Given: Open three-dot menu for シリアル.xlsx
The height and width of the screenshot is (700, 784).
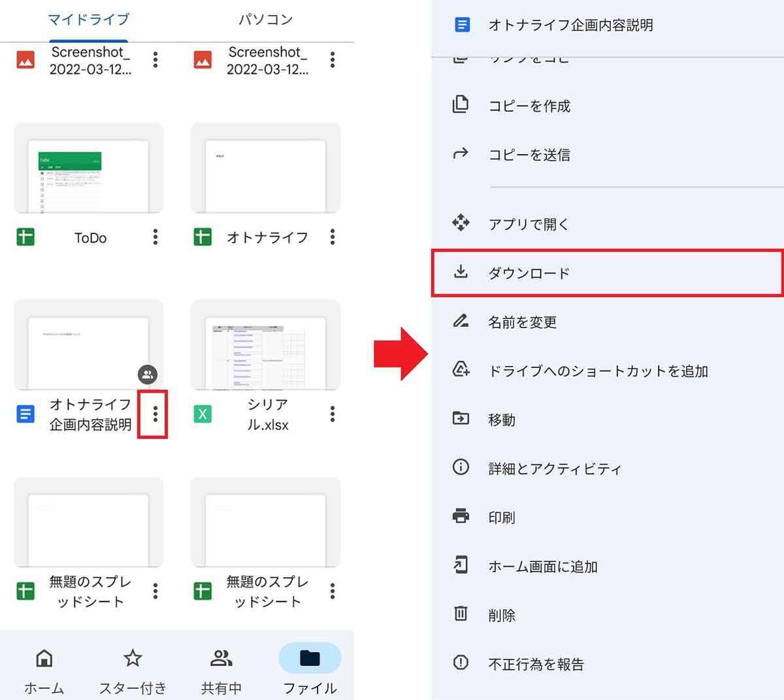Looking at the screenshot, I should (x=333, y=414).
